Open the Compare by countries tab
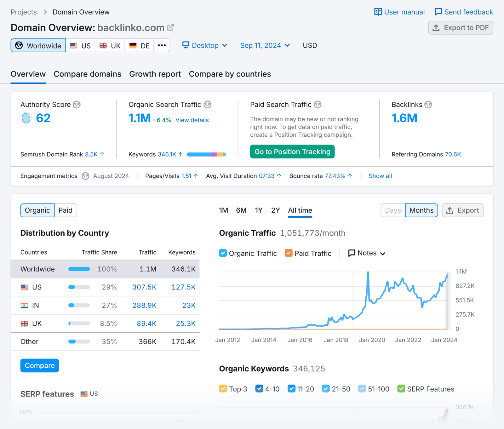 230,74
